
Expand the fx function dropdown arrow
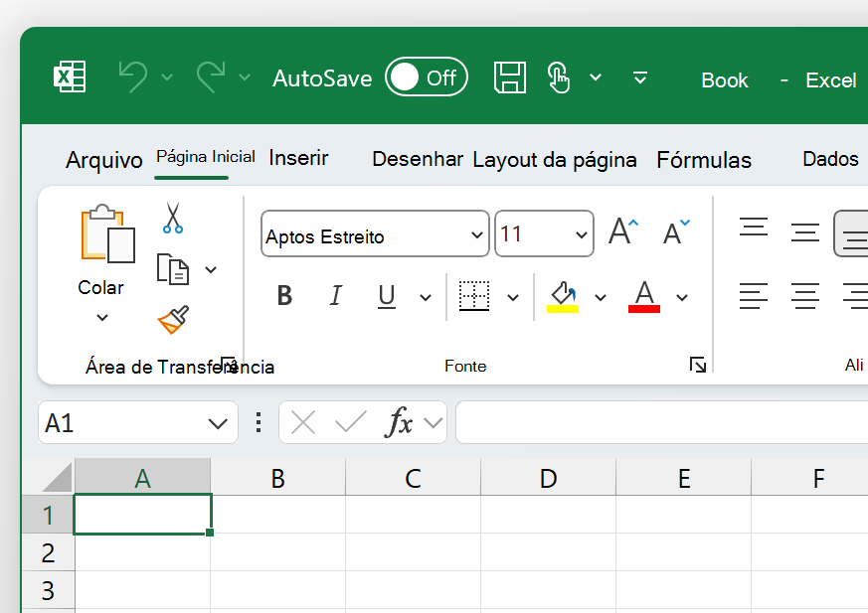434,423
